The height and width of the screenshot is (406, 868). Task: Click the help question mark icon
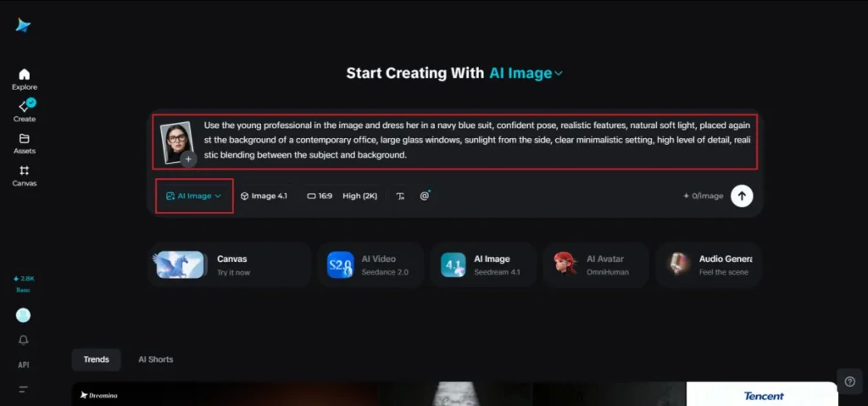coord(849,381)
